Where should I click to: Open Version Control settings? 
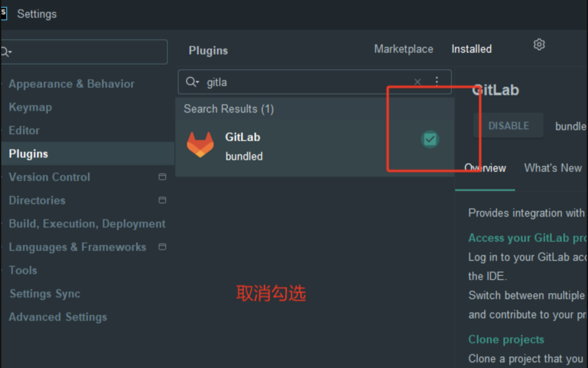[x=49, y=177]
